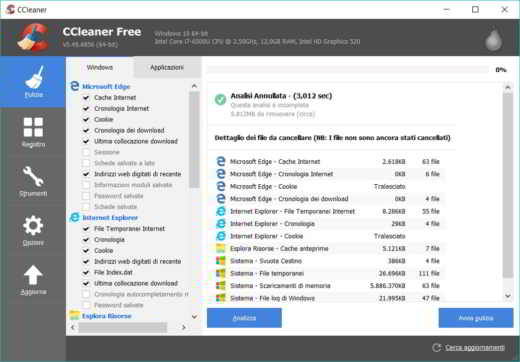Click the CCleaner logo in header

click(33, 37)
